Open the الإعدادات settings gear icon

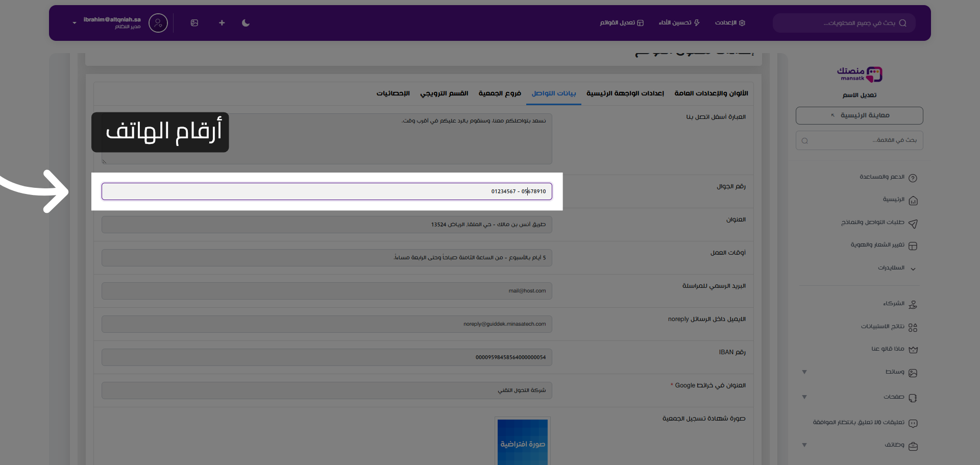[743, 23]
